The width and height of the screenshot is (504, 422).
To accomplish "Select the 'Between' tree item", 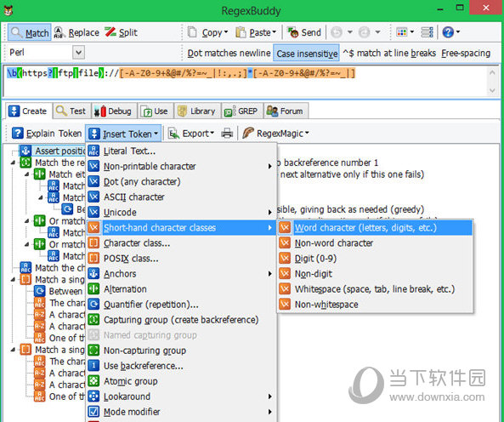I will pos(59,291).
